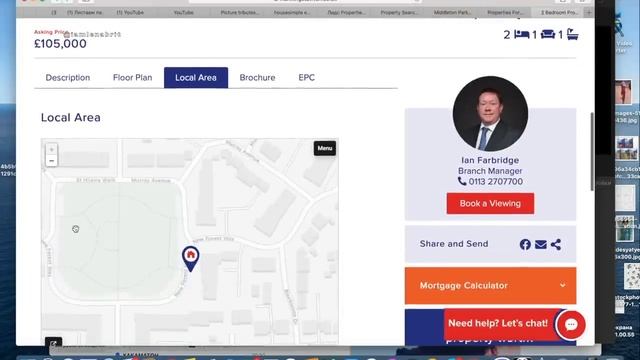Image resolution: width=640 pixels, height=360 pixels.
Task: Switch to the Middleton Park browser tab
Action: click(452, 13)
